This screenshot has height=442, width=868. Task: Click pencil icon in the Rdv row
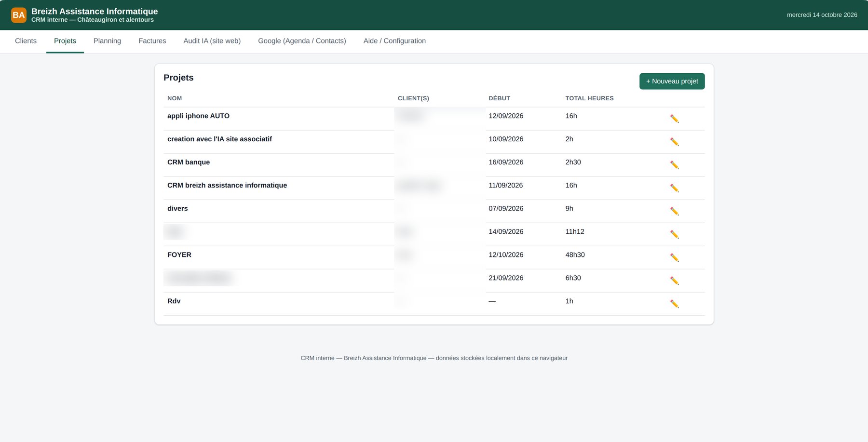[674, 304]
